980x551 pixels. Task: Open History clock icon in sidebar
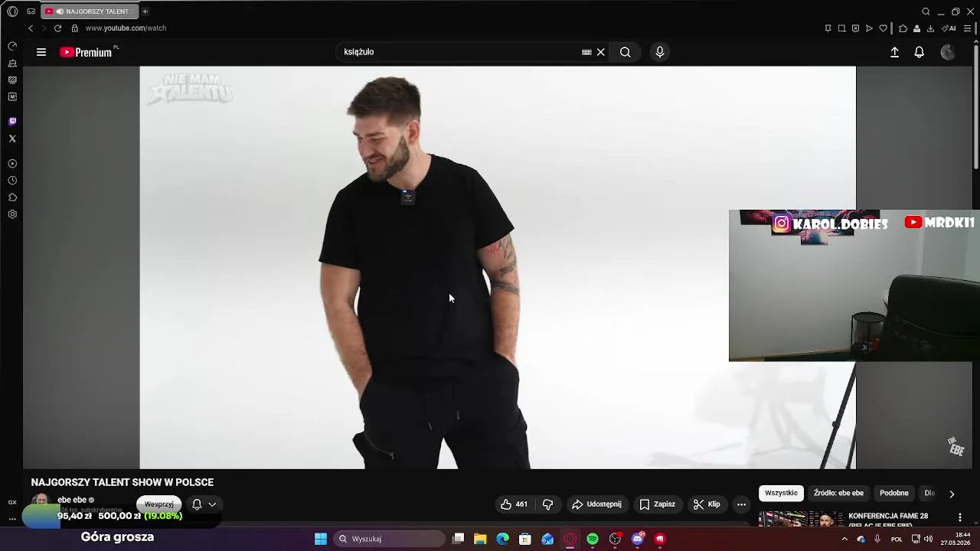coord(12,181)
